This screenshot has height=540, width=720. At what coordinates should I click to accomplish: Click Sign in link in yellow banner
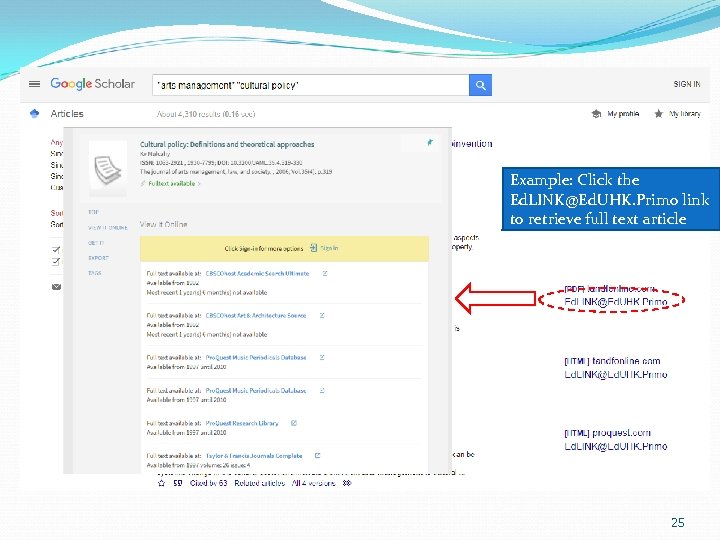tap(329, 248)
